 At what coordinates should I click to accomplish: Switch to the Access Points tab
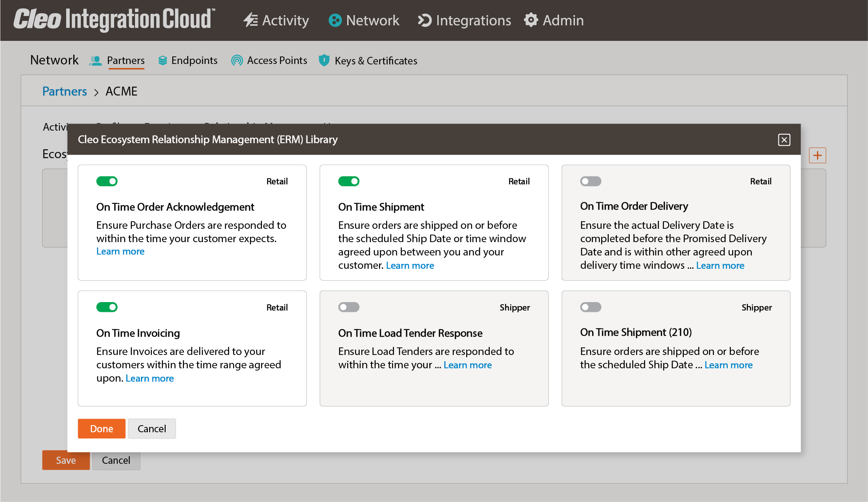277,60
